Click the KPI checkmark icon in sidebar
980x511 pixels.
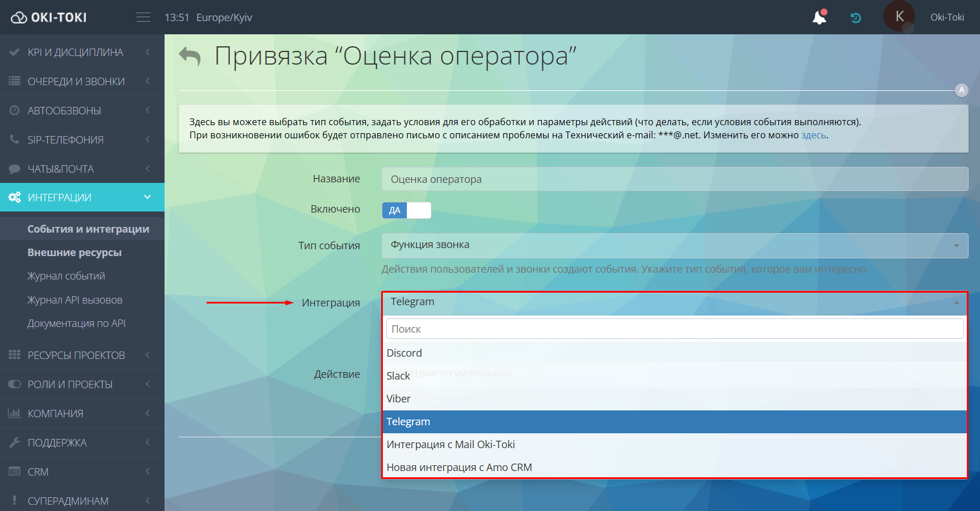pyautogui.click(x=15, y=52)
